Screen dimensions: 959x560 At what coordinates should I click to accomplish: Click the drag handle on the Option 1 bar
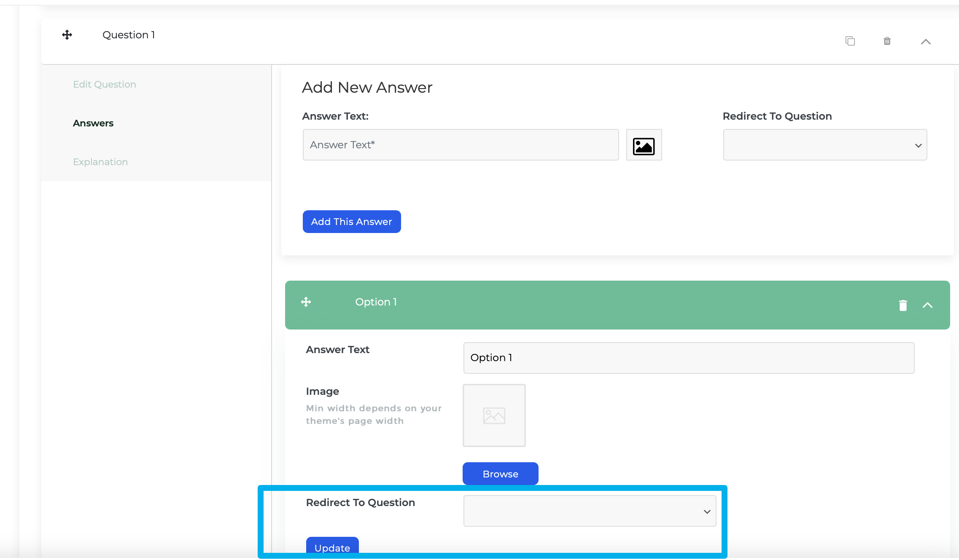(305, 302)
